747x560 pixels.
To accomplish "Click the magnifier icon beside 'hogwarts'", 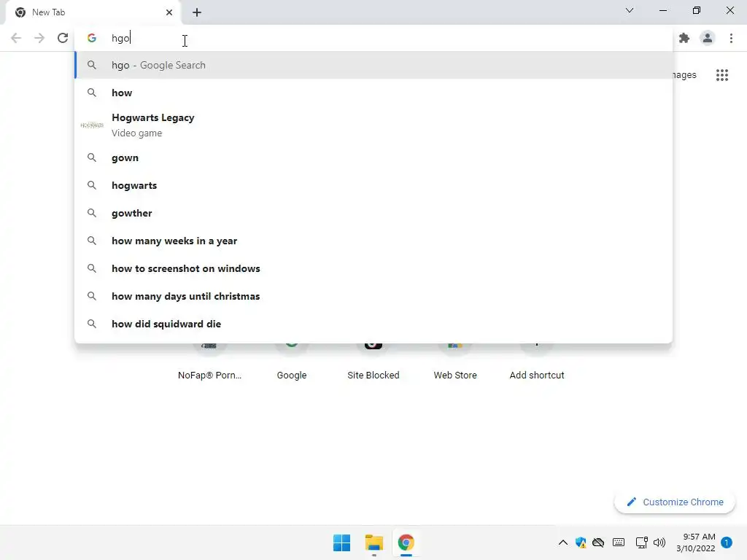I will click(x=92, y=185).
